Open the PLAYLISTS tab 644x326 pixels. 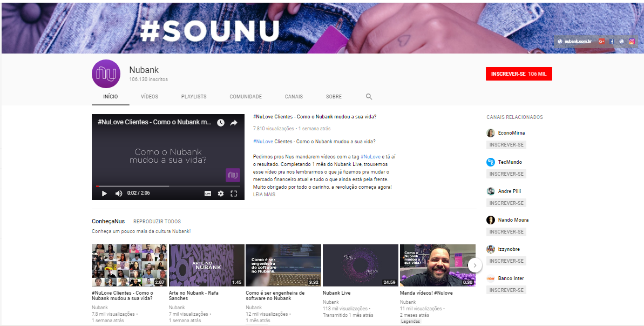(x=194, y=97)
